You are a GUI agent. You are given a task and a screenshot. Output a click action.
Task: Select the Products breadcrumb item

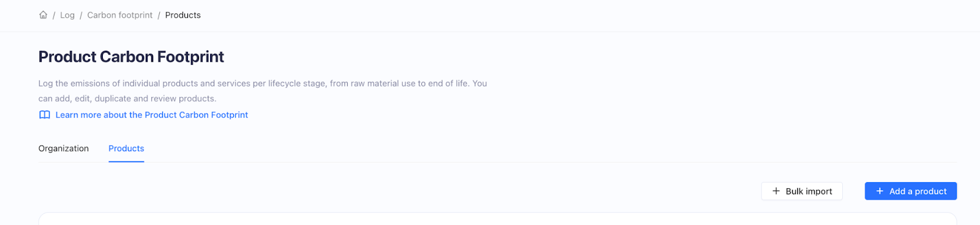pos(183,15)
